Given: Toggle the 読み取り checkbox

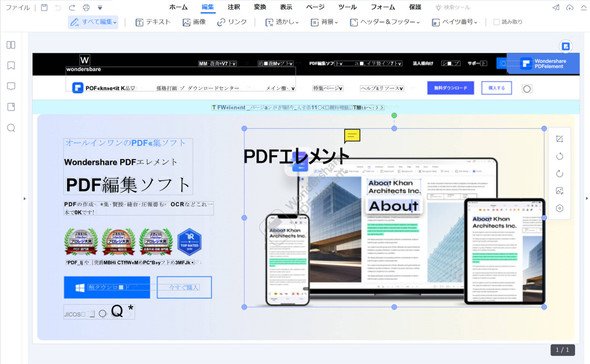Looking at the screenshot, I should 496,22.
